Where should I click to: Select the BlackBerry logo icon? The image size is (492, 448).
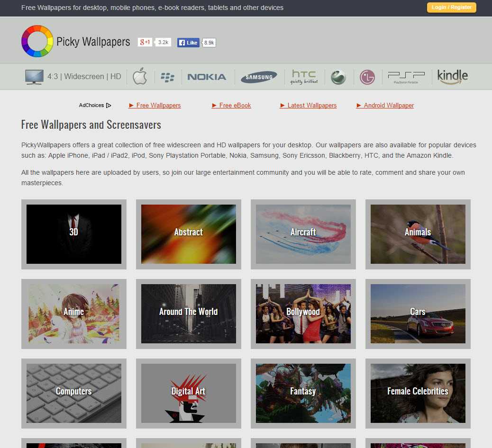[x=167, y=77]
